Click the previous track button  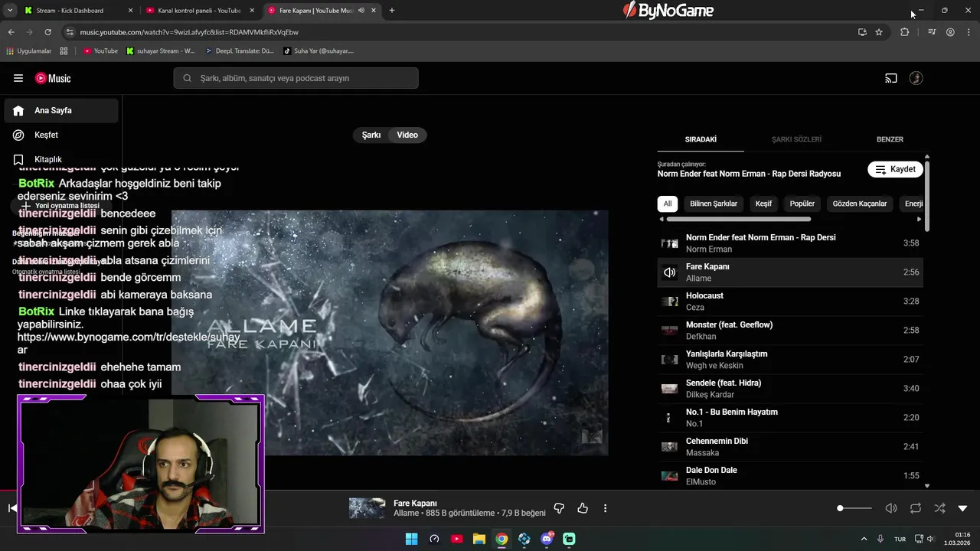[12, 508]
